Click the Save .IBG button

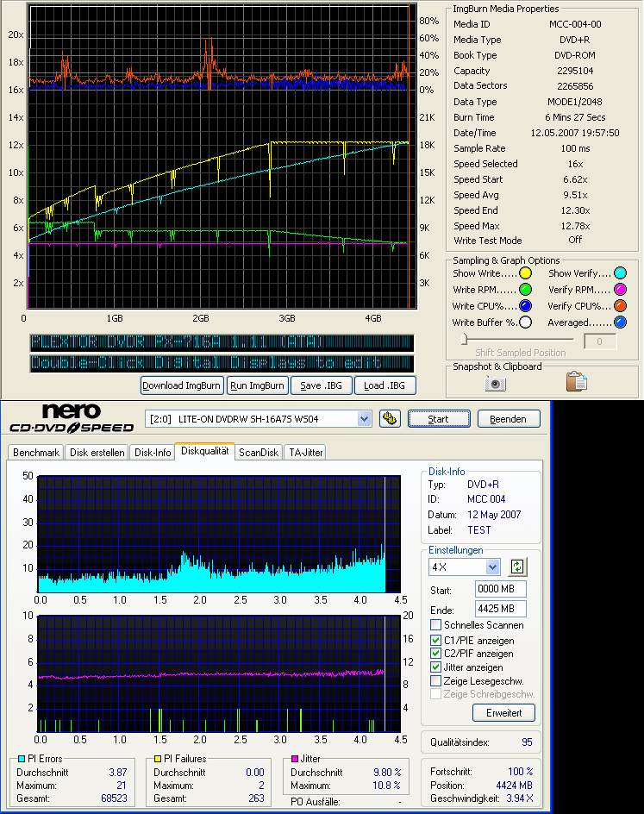321,385
